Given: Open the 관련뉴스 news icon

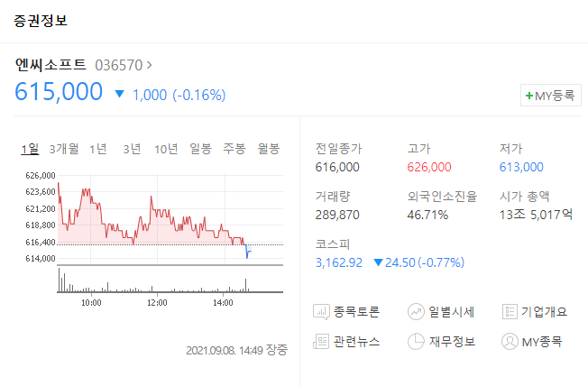Looking at the screenshot, I should pyautogui.click(x=322, y=342).
